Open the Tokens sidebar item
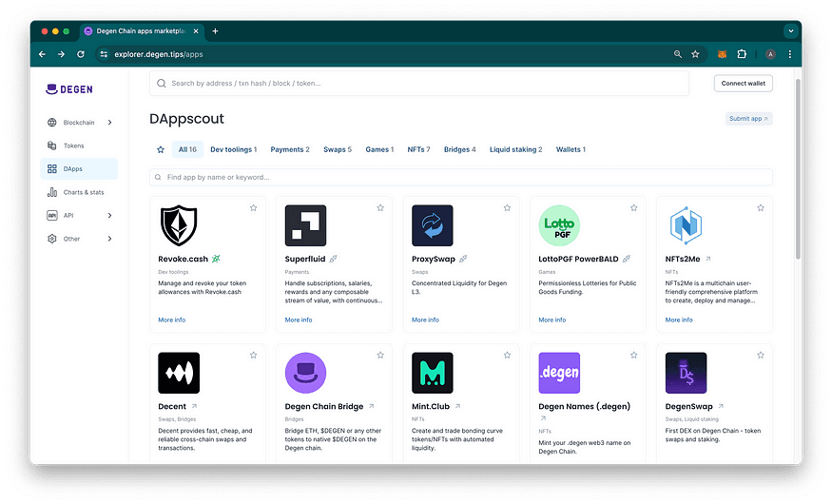The height and width of the screenshot is (504, 832). coord(79,145)
